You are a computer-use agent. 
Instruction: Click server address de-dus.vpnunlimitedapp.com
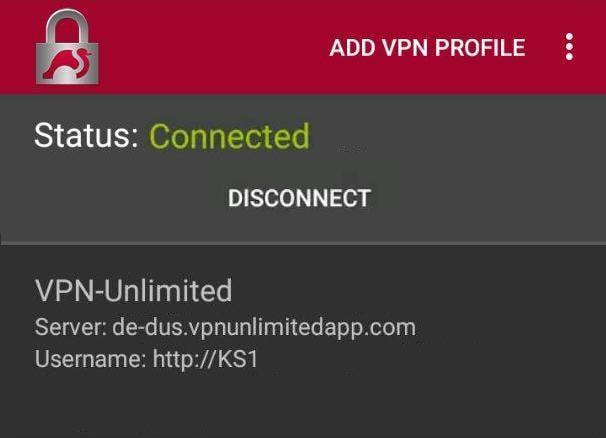pyautogui.click(x=264, y=328)
